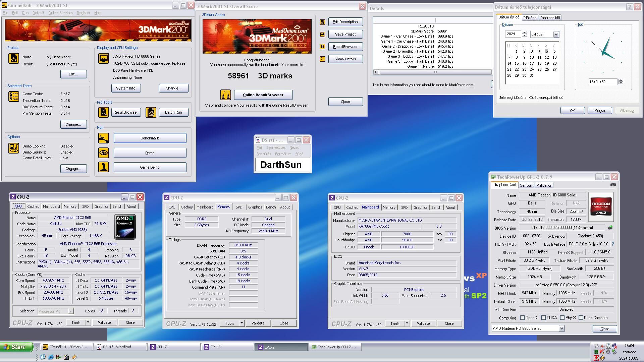Switch to DS.rtf WordPad taskbar button
644x362 pixels.
click(120, 347)
